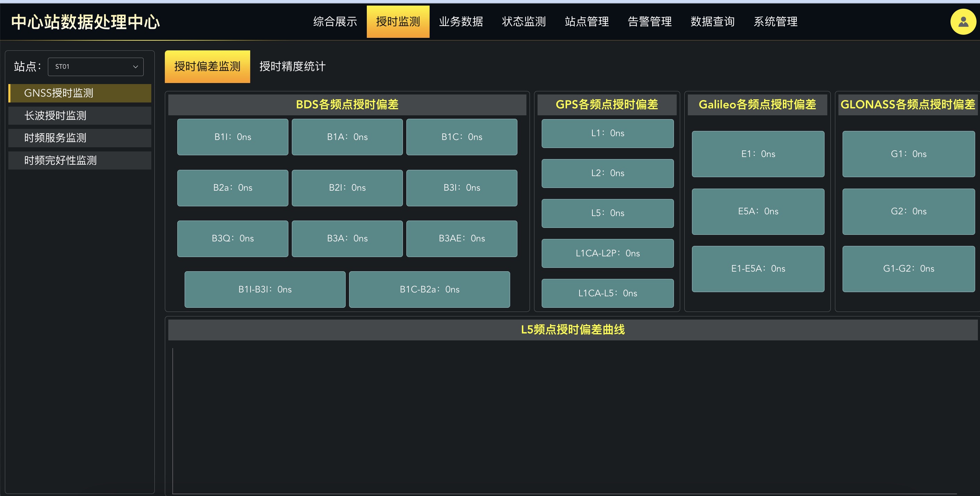This screenshot has width=980, height=496.
Task: Select the GPS L2: 0ns tile
Action: point(608,173)
